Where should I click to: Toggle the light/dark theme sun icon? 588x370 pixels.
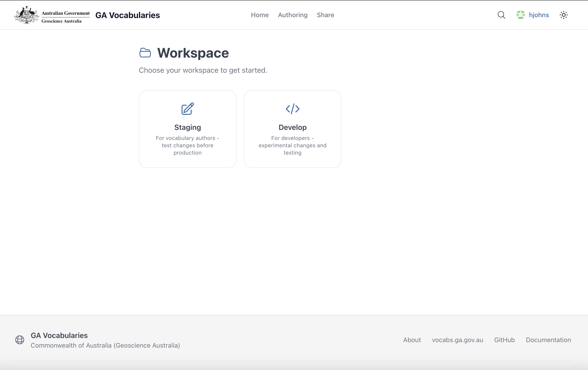pyautogui.click(x=563, y=15)
